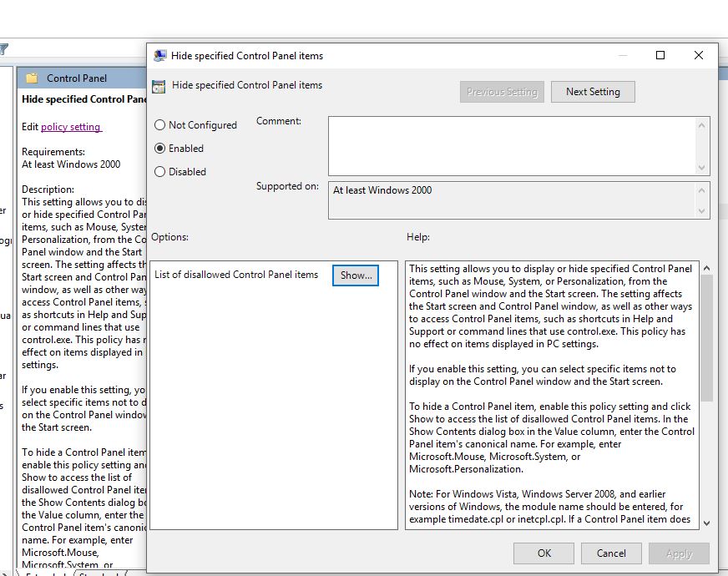
Task: Click the Next Setting button
Action: (x=593, y=92)
